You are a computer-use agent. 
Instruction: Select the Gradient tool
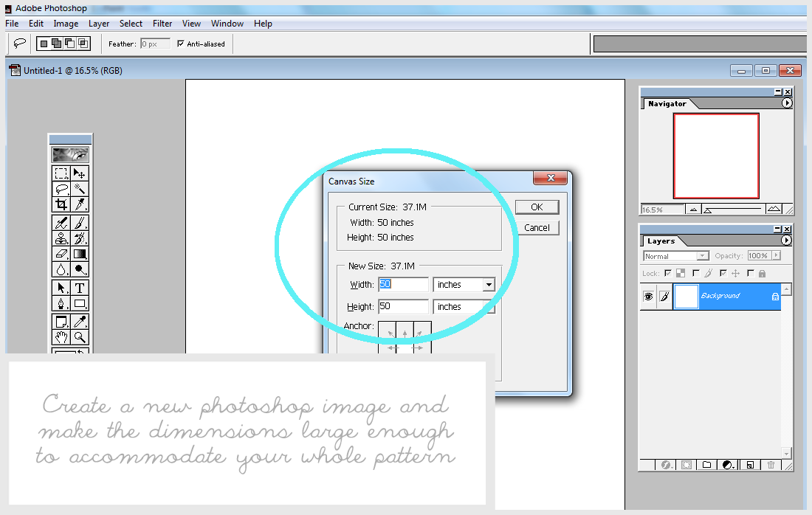pyautogui.click(x=78, y=254)
